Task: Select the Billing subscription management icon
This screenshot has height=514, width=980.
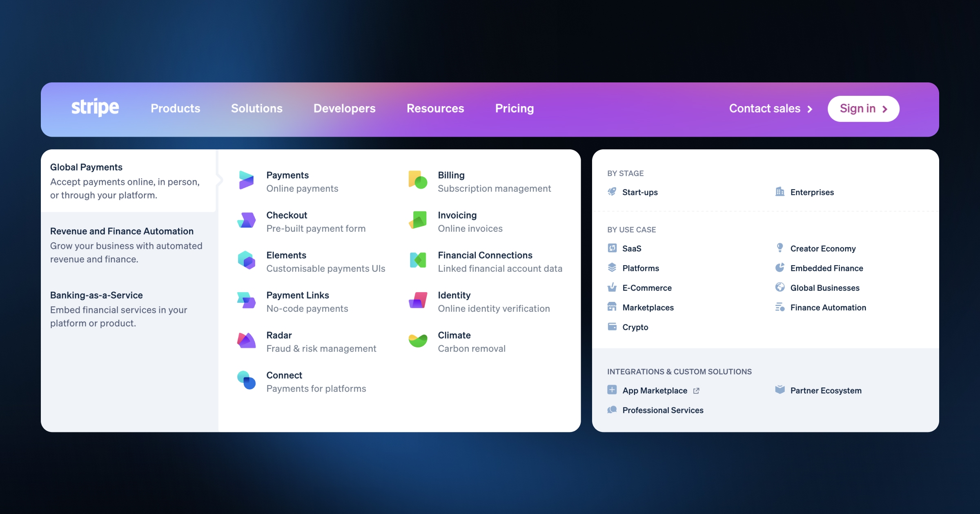Action: [417, 180]
